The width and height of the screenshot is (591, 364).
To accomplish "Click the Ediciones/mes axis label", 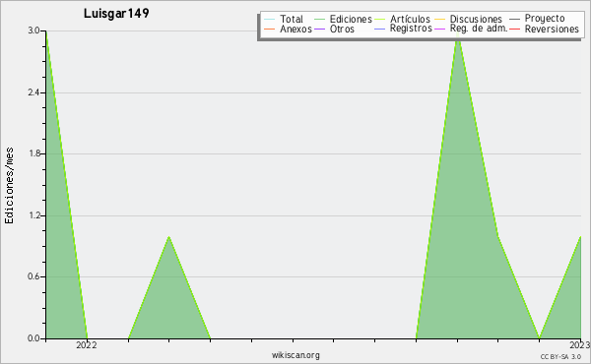I will click(9, 186).
